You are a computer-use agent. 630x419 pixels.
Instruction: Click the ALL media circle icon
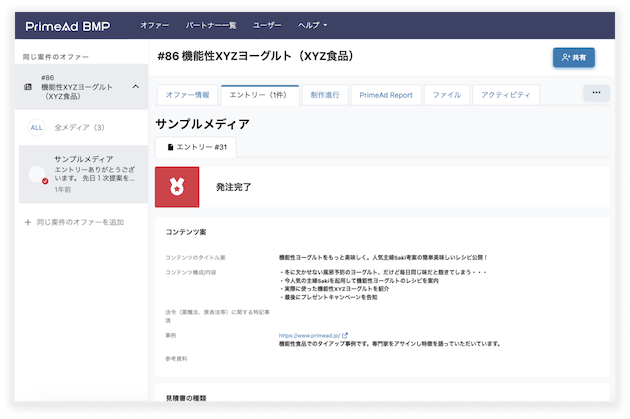point(36,127)
